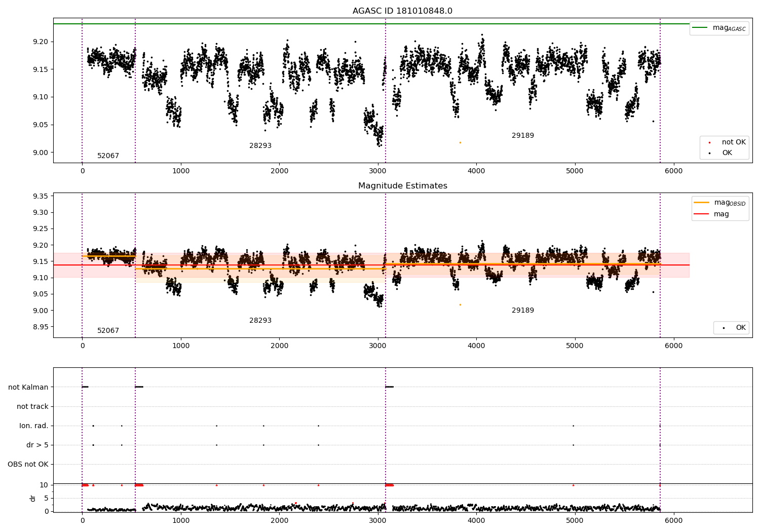
Task: Click label 28293 in Magnitude Estimates plot
Action: [x=260, y=320]
